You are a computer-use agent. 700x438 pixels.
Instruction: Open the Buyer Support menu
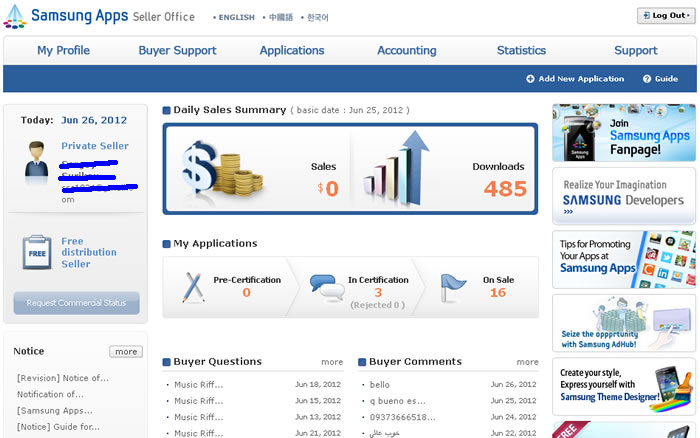(x=177, y=50)
